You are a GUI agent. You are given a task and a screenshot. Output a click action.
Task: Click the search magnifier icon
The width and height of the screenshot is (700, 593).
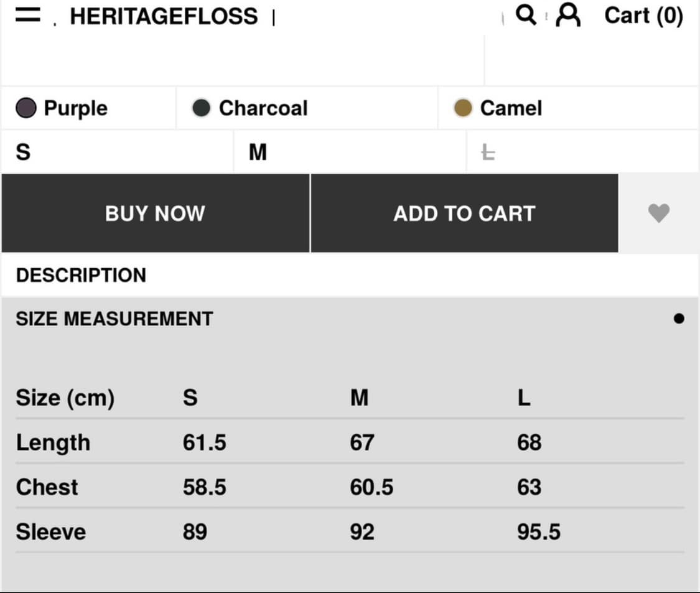pyautogui.click(x=526, y=16)
